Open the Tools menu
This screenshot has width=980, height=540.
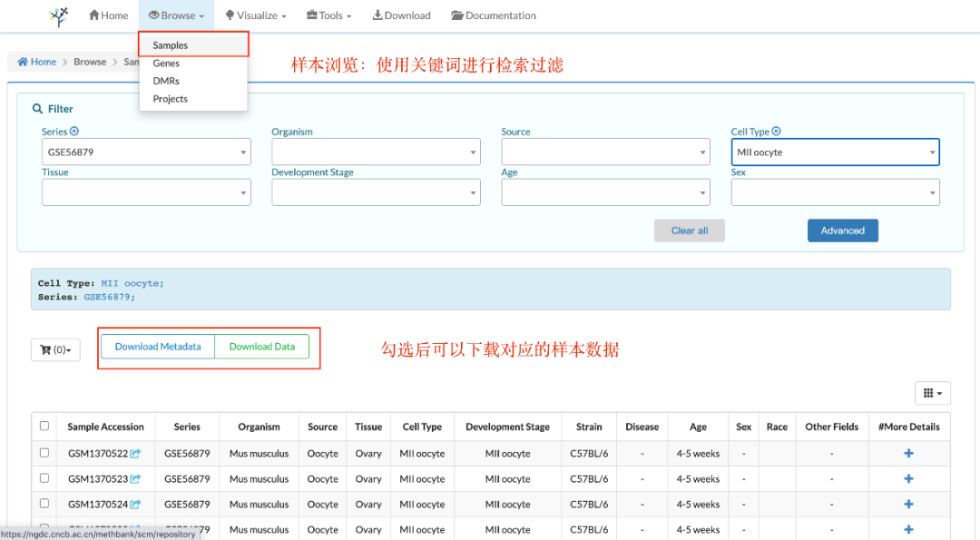pos(328,15)
